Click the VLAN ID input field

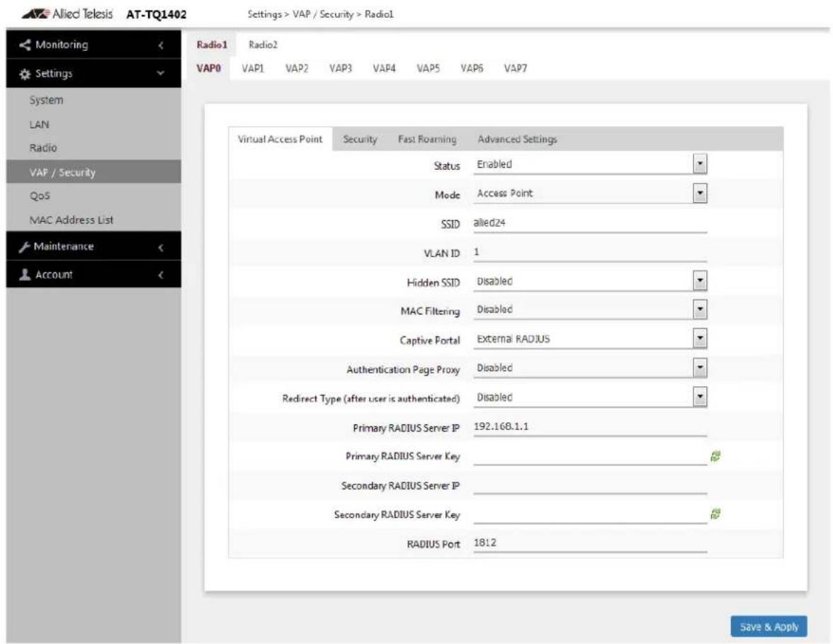[589, 252]
